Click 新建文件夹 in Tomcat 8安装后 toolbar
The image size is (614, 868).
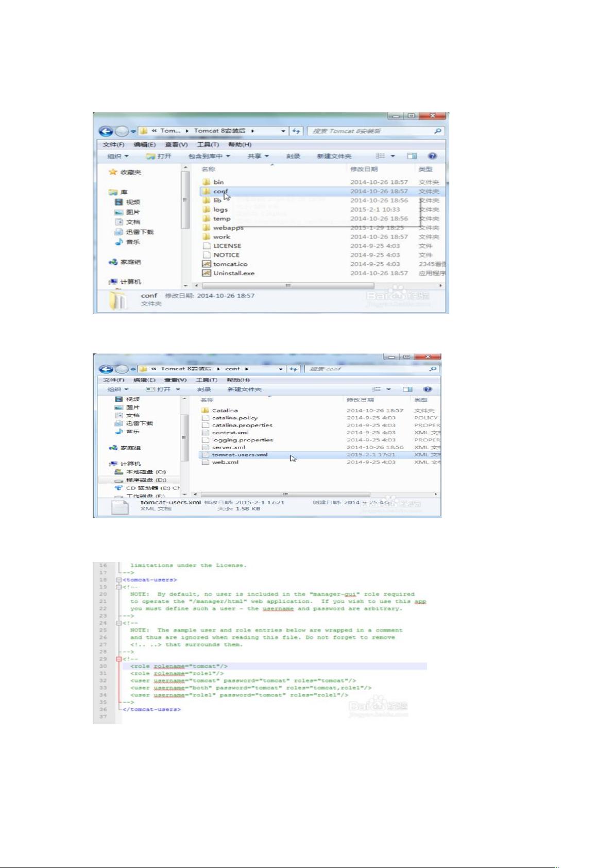tap(334, 156)
